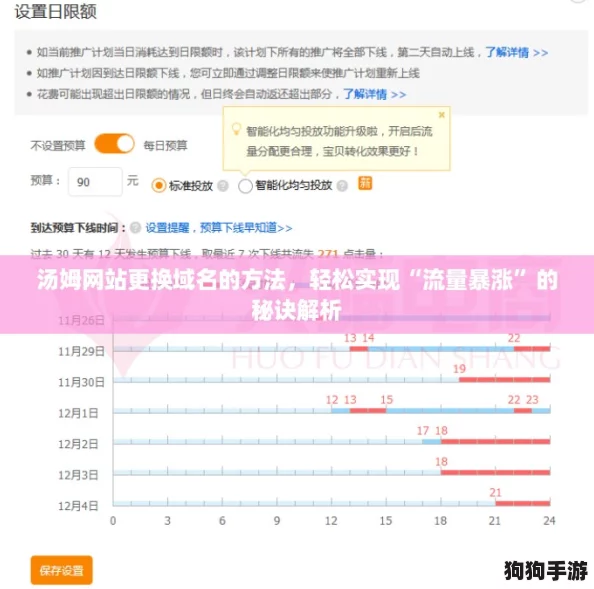Click help icon next to 标准投放
The image size is (594, 589).
point(223,186)
